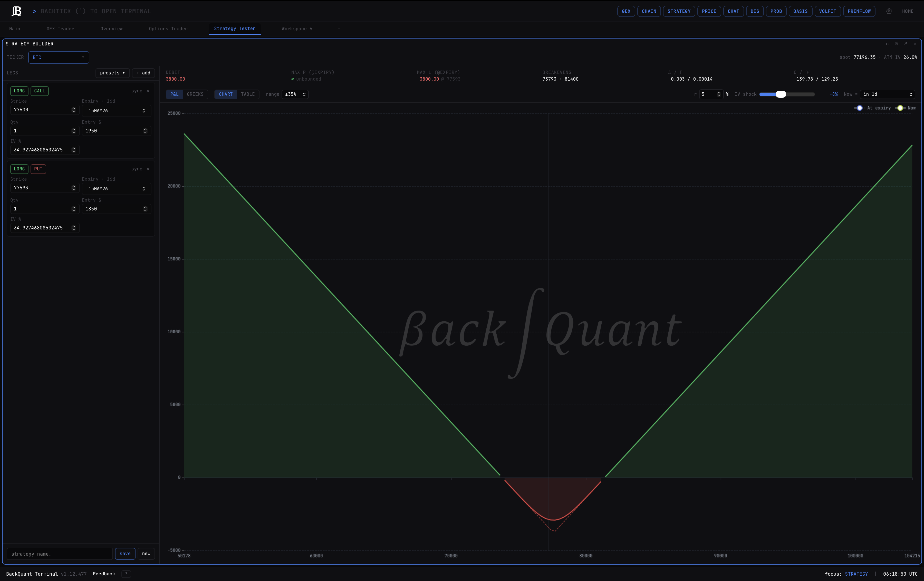Switch view to GREEKS

[195, 94]
